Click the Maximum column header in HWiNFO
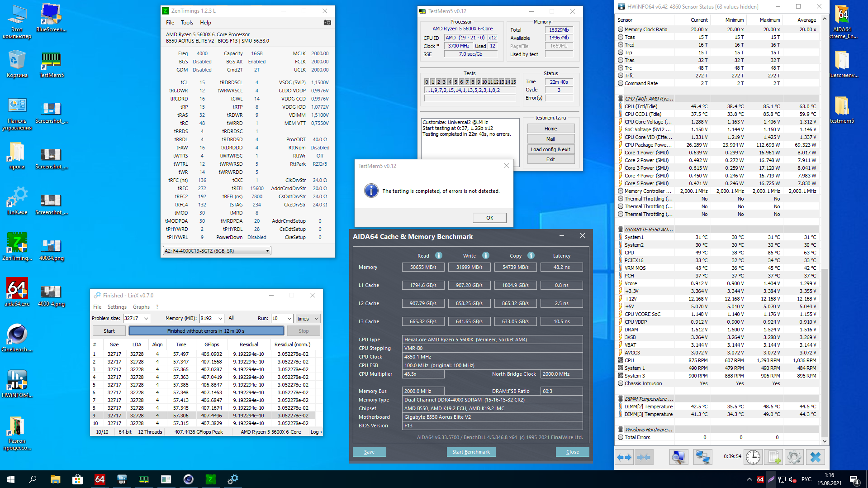This screenshot has height=488, width=868. click(764, 20)
